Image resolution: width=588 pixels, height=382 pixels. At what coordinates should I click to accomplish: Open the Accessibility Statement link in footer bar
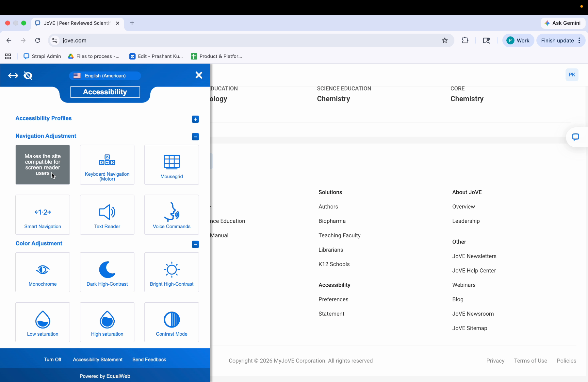(x=98, y=359)
